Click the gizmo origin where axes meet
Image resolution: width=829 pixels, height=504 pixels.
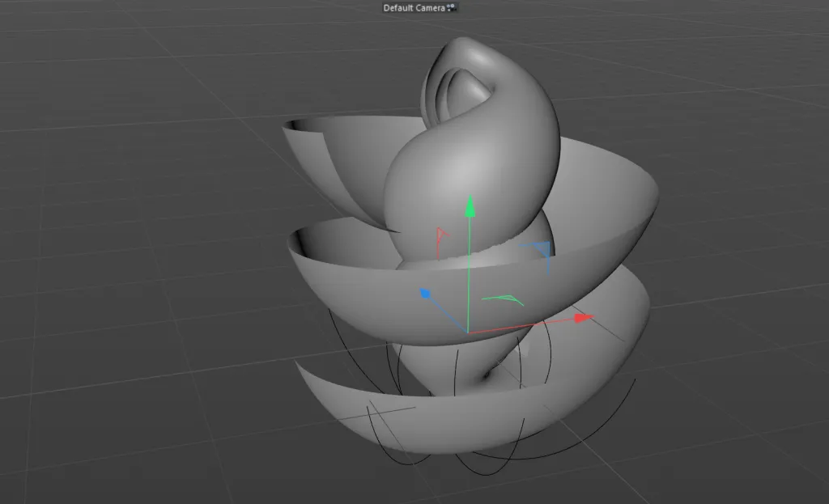tap(469, 332)
